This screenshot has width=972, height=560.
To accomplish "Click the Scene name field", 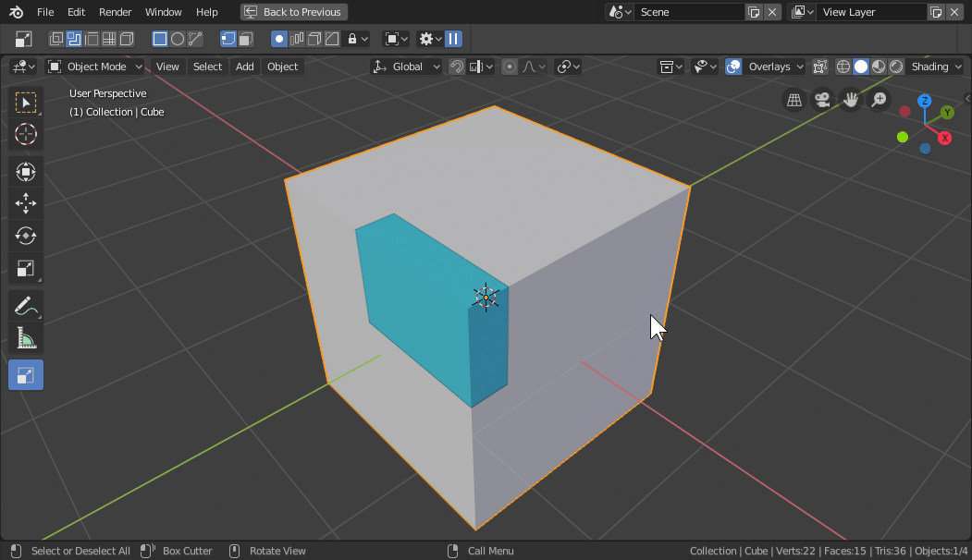I will tap(689, 12).
